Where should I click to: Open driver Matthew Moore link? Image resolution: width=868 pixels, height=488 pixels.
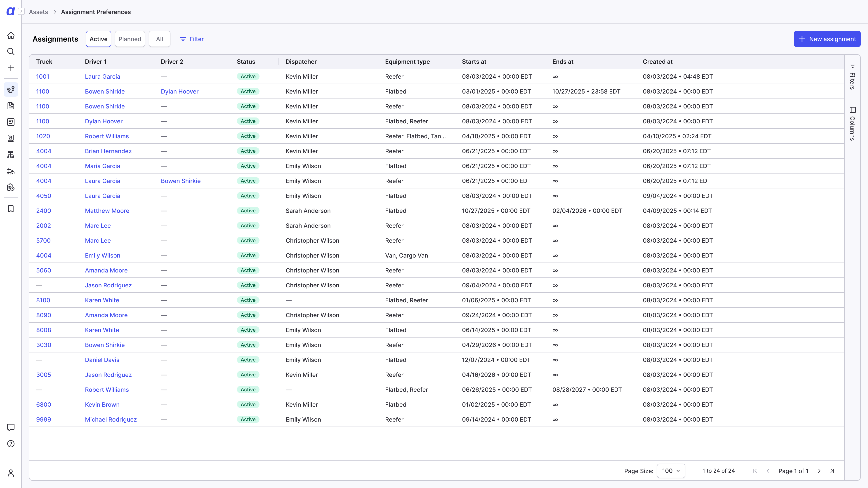coord(107,211)
